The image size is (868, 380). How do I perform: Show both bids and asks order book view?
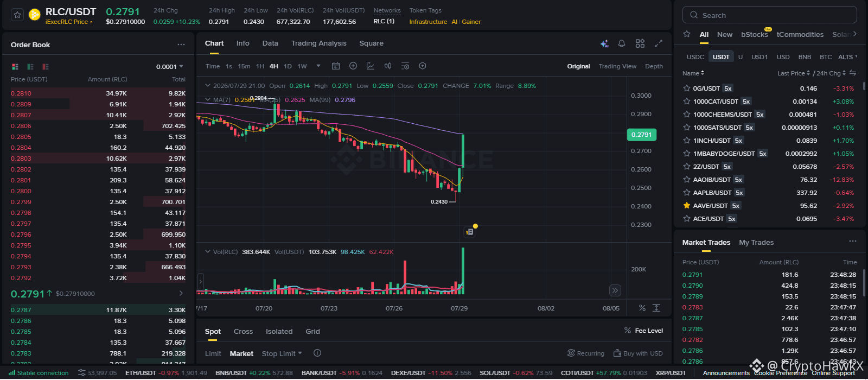pyautogui.click(x=15, y=67)
